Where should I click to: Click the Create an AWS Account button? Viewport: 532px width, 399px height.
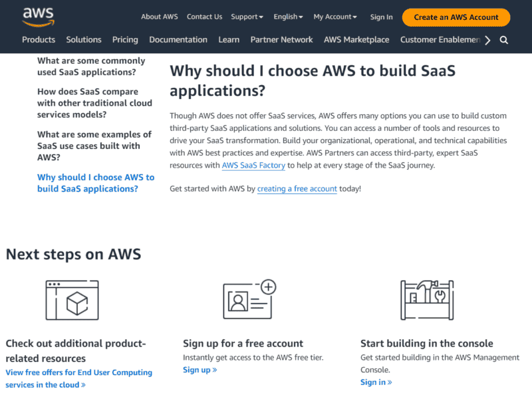pyautogui.click(x=456, y=17)
